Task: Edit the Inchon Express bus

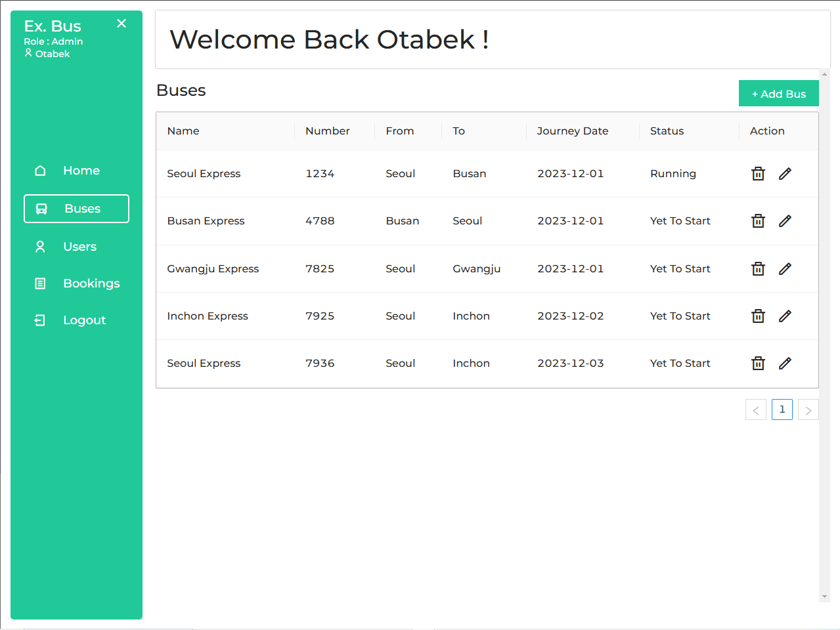Action: [785, 316]
